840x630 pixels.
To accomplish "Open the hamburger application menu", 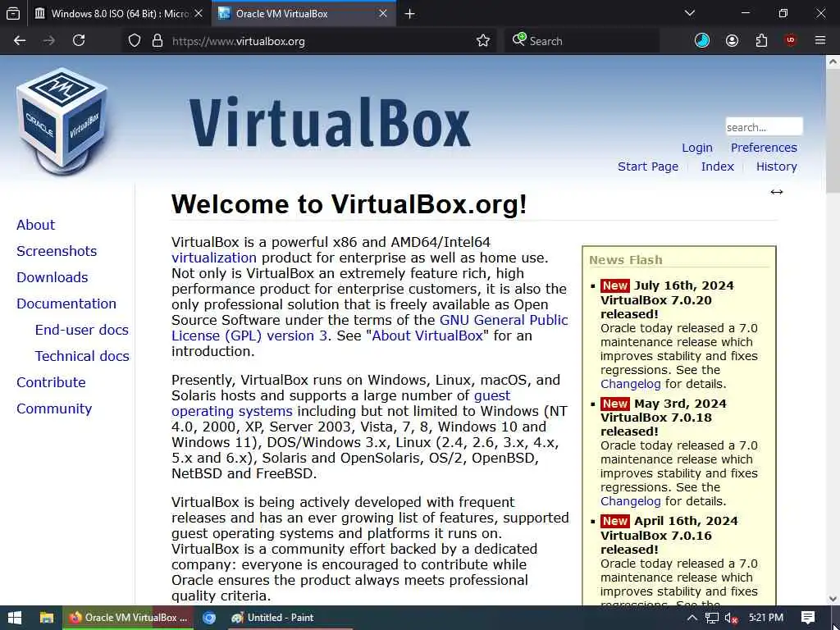I will click(x=820, y=41).
